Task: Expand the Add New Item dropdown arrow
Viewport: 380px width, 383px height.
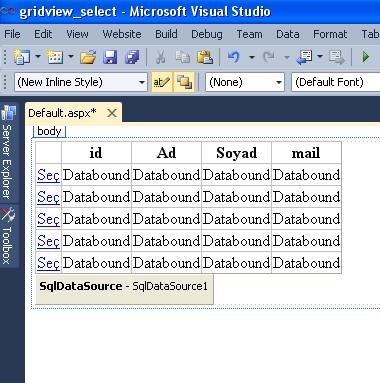Action: (71, 57)
